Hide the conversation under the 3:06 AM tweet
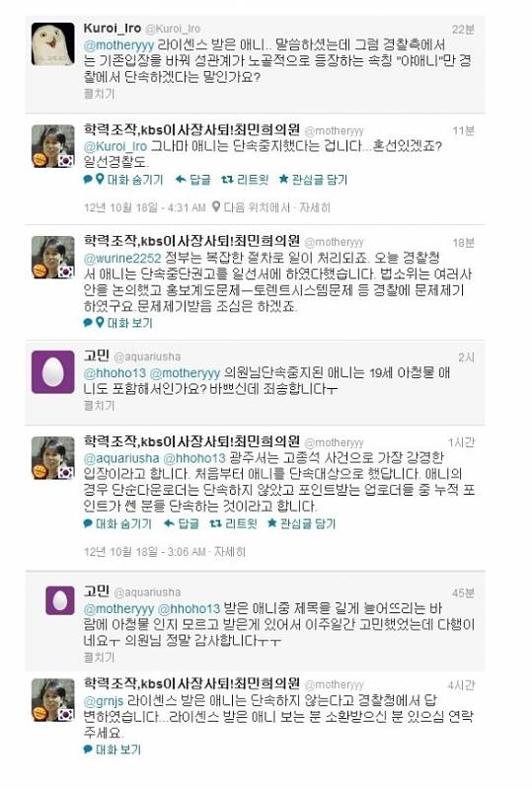The height and width of the screenshot is (790, 532). (x=123, y=524)
